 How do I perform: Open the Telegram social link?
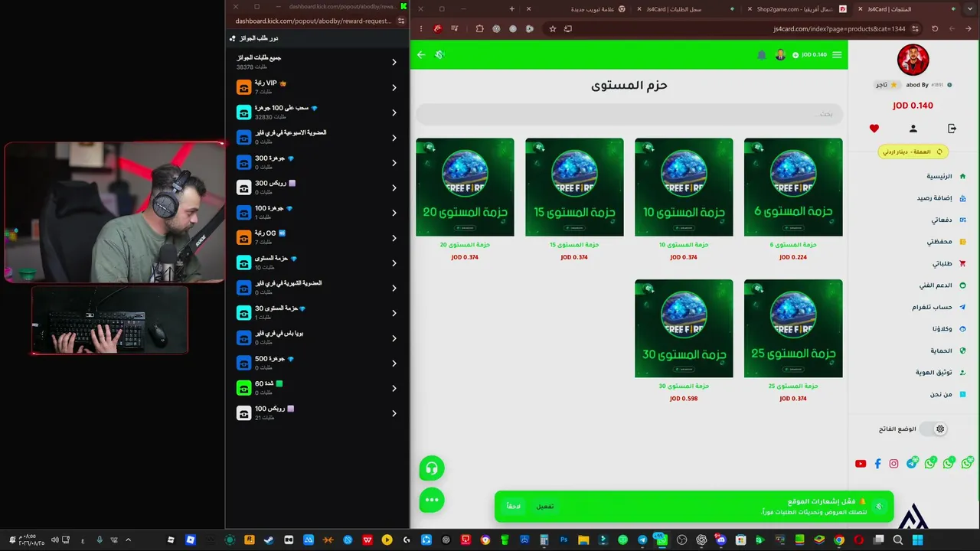[912, 463]
